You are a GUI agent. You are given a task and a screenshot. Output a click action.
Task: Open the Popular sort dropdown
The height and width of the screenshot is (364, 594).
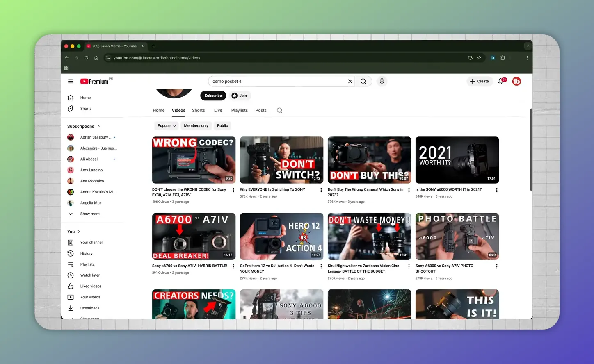(167, 126)
